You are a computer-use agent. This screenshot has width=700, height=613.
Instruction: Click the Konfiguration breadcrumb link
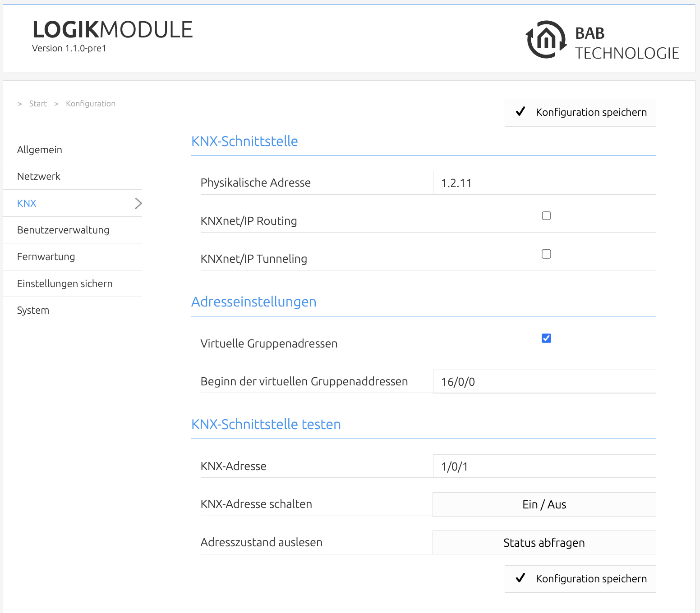(91, 104)
